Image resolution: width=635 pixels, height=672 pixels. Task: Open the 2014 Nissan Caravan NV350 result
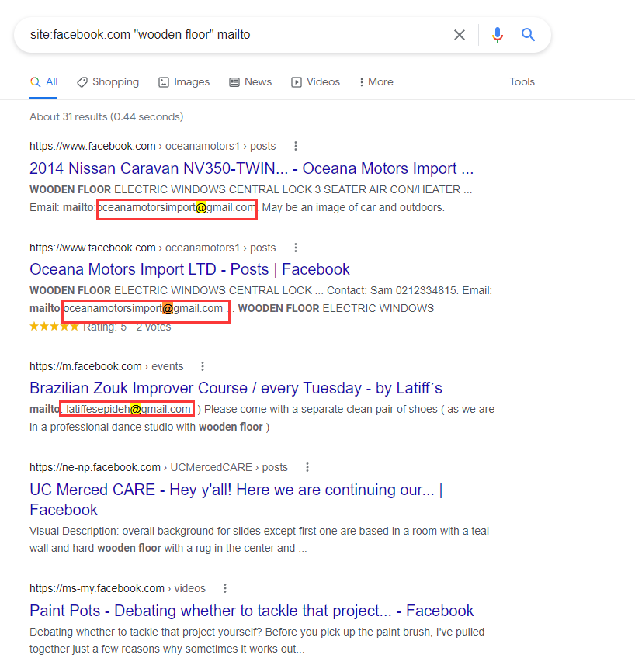(251, 168)
